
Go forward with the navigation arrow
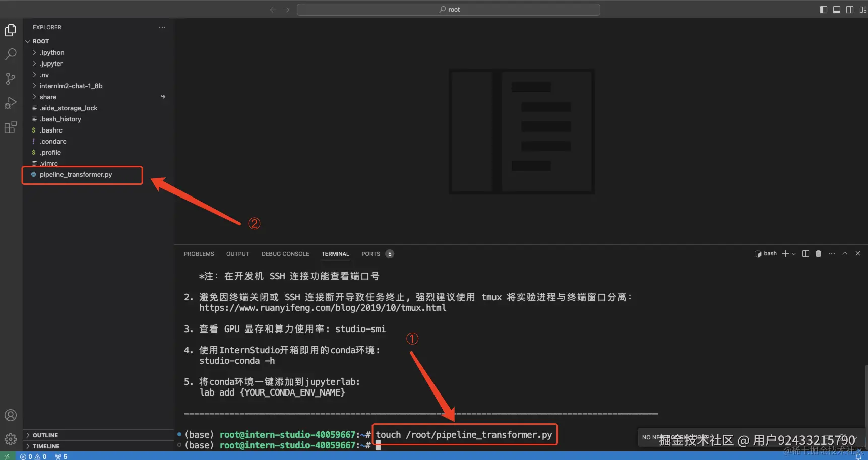pyautogui.click(x=286, y=10)
